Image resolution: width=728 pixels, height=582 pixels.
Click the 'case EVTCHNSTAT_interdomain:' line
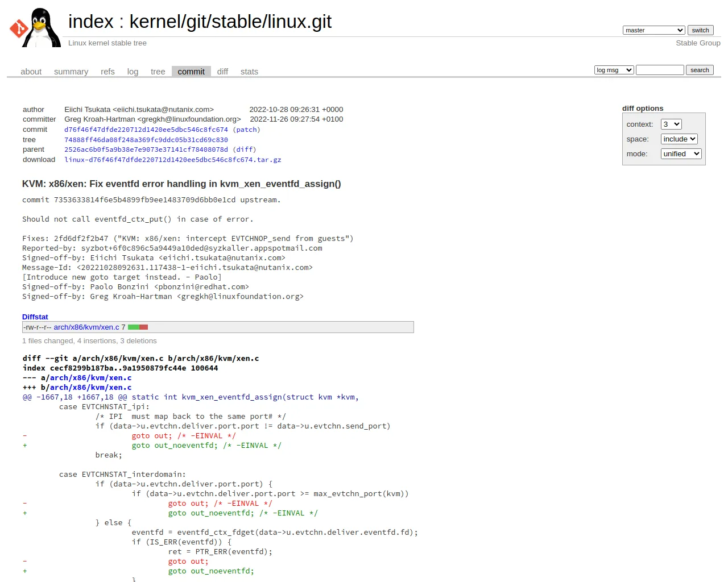click(x=122, y=475)
